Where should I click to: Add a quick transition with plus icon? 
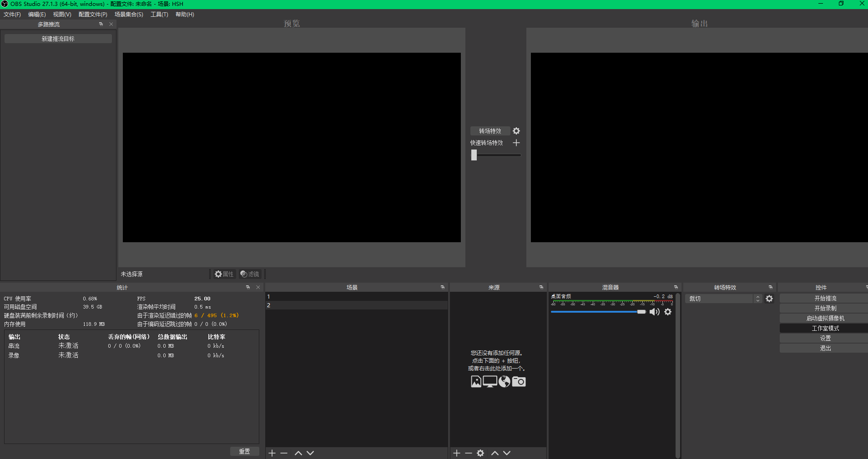(516, 143)
